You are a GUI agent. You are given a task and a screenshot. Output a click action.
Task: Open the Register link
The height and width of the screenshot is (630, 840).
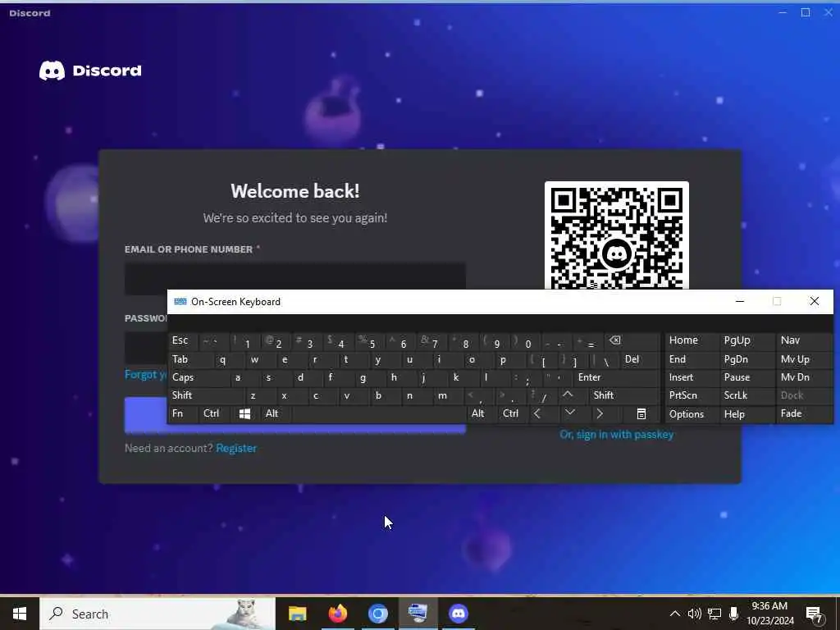click(236, 449)
